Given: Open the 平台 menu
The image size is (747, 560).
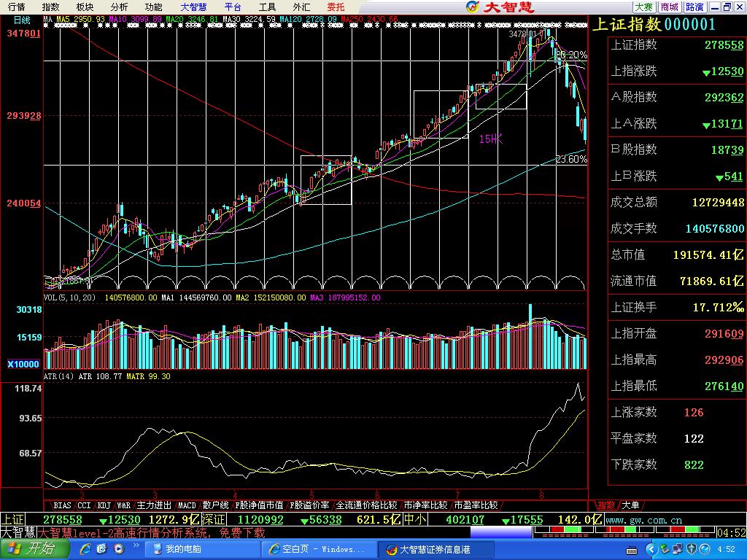Looking at the screenshot, I should 233,7.
